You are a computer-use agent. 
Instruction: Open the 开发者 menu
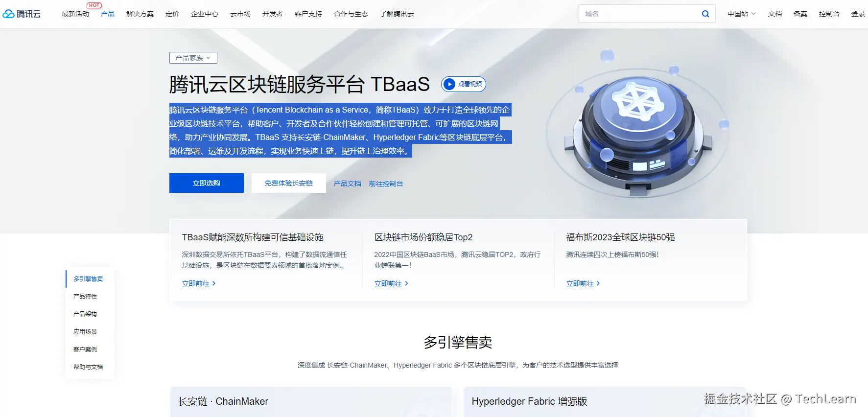tap(273, 14)
